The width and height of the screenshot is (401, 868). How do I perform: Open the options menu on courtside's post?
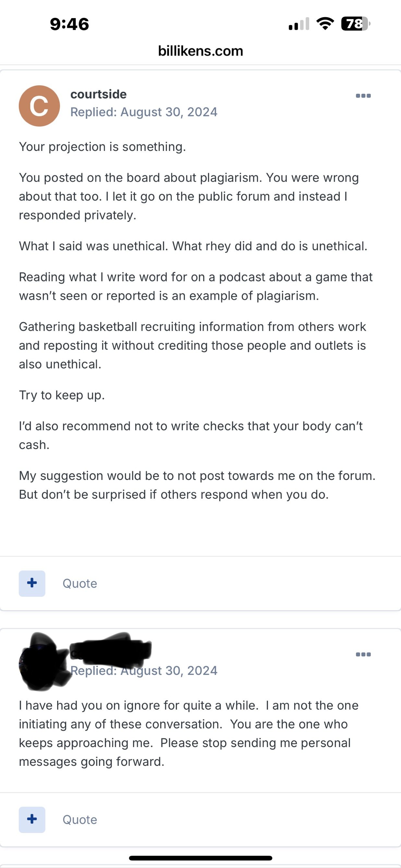[363, 96]
